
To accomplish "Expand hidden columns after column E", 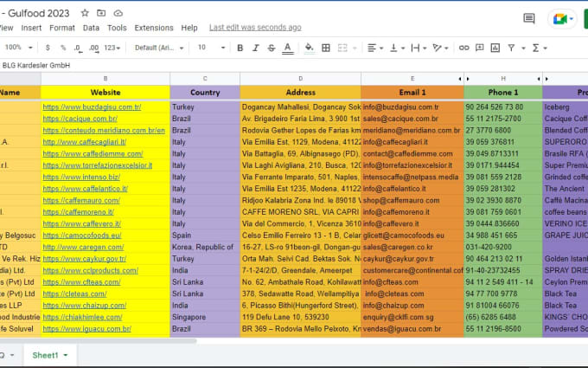I will tap(460, 79).
